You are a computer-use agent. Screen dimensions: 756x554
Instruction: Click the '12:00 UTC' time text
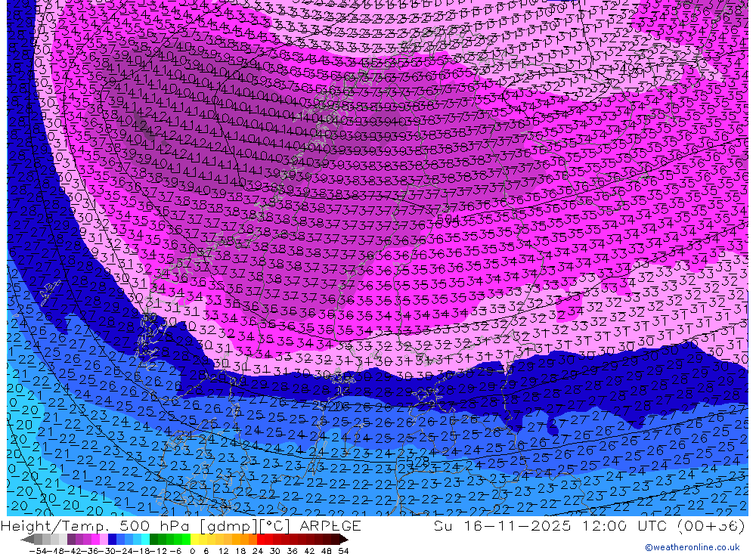(x=627, y=525)
